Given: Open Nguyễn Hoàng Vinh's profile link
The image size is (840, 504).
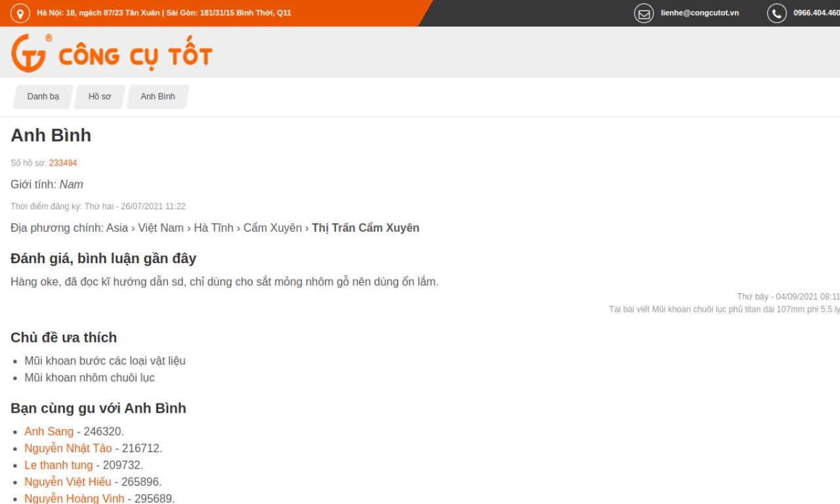Looking at the screenshot, I should [x=74, y=498].
